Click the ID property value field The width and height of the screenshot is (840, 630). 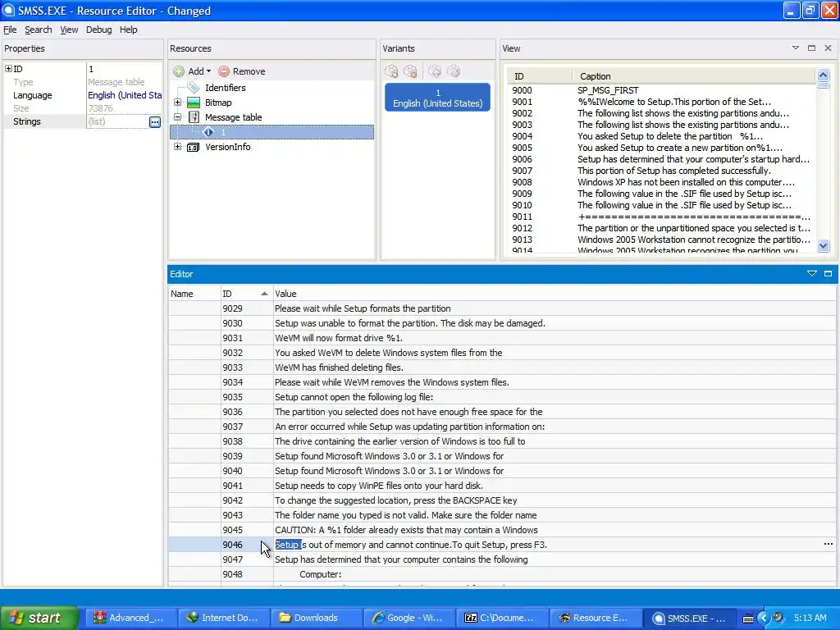tap(125, 69)
